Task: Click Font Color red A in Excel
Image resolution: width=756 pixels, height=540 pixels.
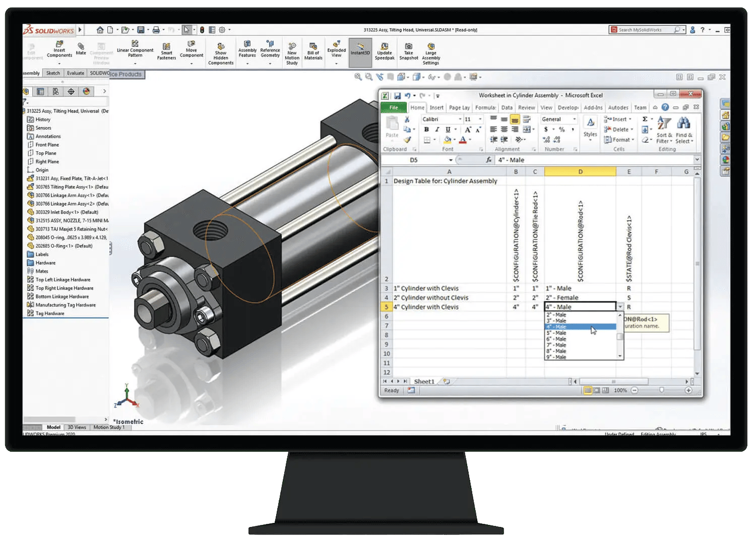Action: coord(463,140)
